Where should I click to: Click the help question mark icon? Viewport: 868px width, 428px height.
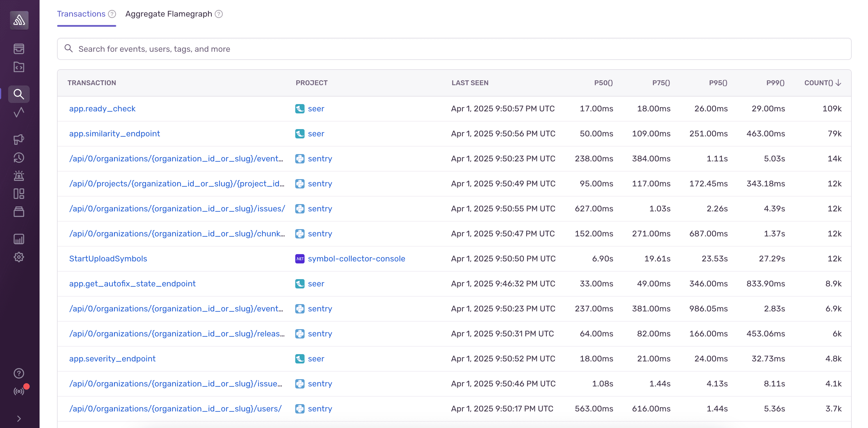[x=19, y=373]
